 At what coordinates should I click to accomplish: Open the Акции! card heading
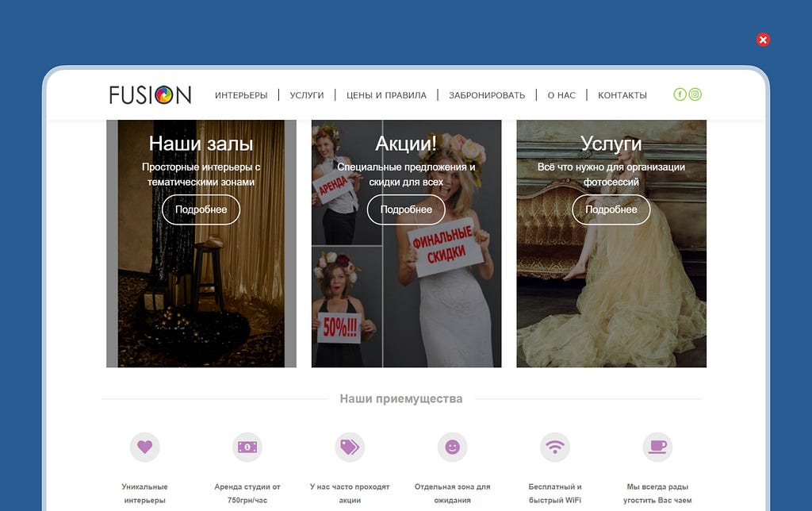click(x=406, y=144)
